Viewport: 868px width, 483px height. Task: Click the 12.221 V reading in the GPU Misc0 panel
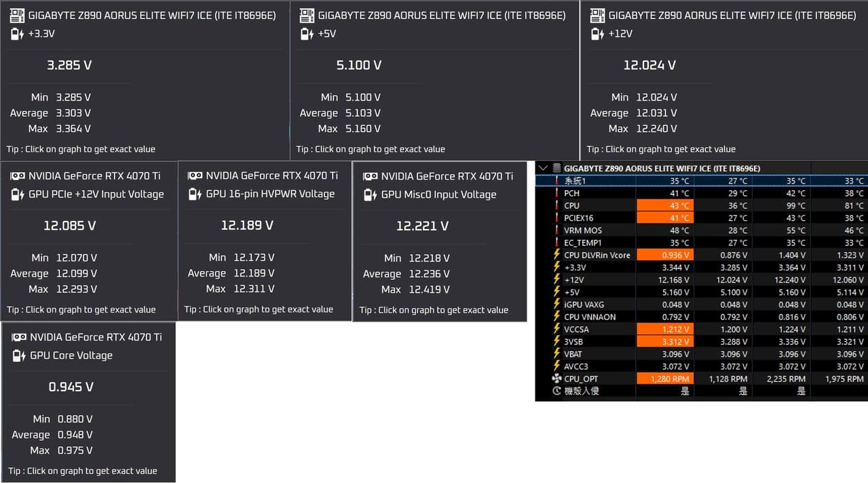[422, 226]
